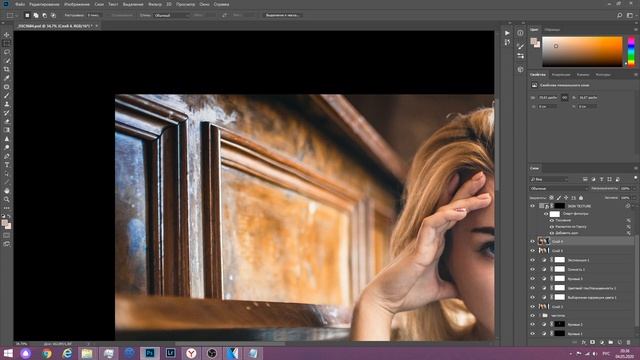Click the Intersect with selection icon

click(x=53, y=15)
